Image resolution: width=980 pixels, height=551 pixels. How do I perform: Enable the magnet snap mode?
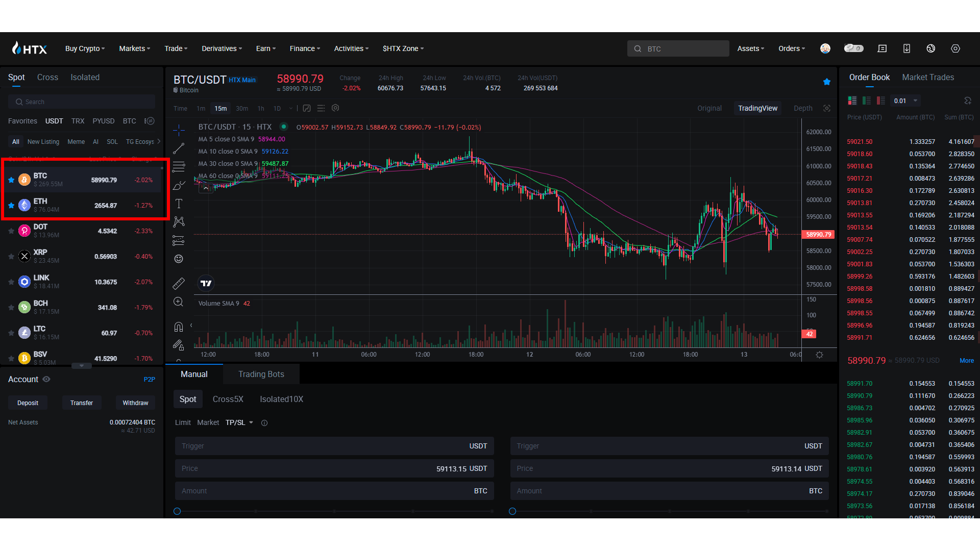[179, 327]
